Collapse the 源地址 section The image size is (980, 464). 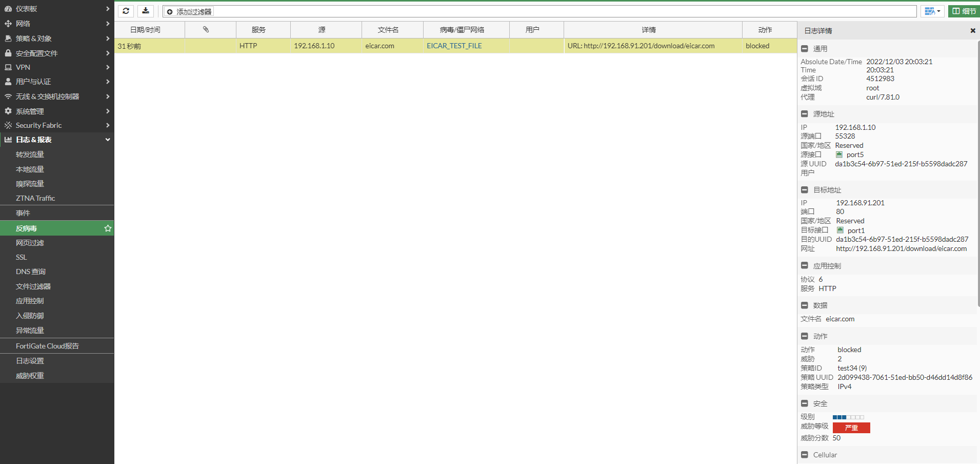click(x=804, y=114)
